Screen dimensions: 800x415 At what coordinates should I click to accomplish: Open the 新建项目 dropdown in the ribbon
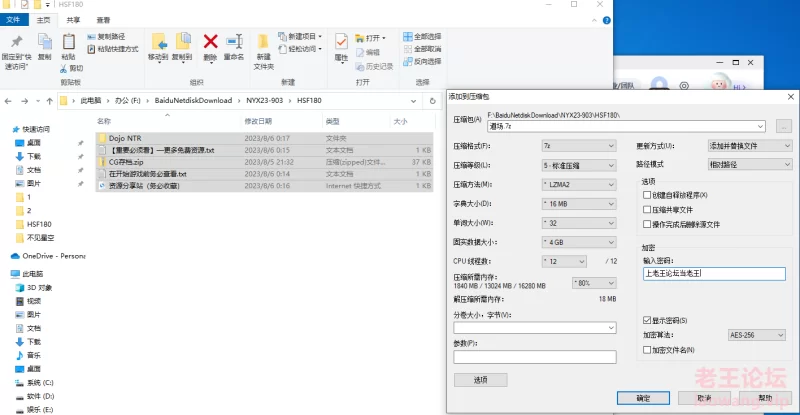click(300, 37)
